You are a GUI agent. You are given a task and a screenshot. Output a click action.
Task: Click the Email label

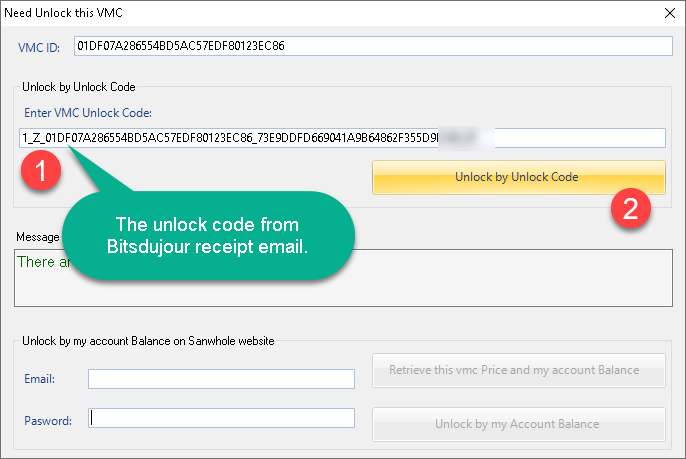coord(39,379)
